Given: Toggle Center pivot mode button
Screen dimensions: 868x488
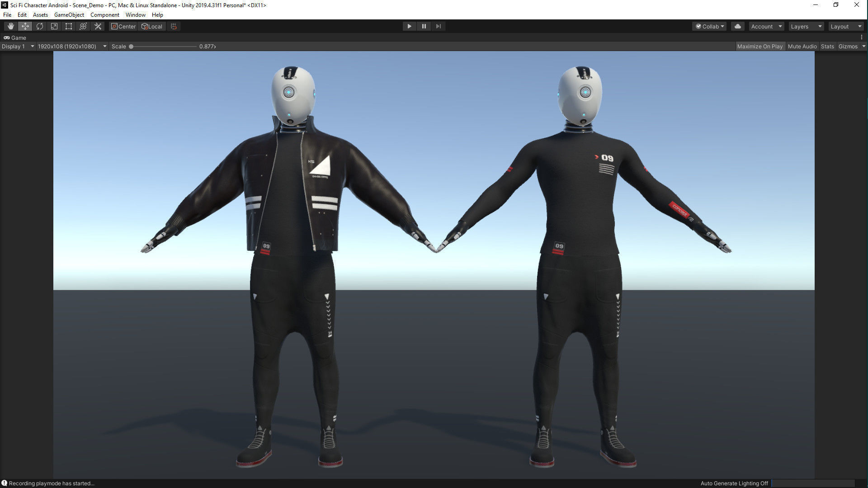Looking at the screenshot, I should pyautogui.click(x=123, y=26).
